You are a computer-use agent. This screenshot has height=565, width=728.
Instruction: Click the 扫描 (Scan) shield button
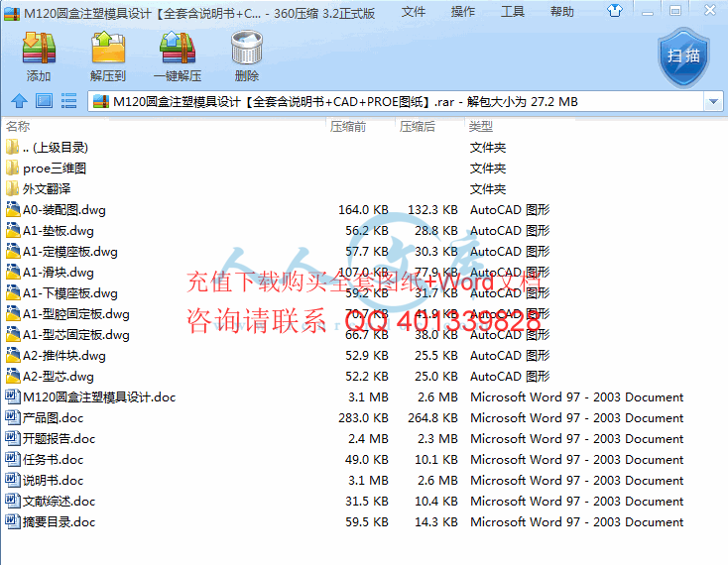pyautogui.click(x=683, y=57)
